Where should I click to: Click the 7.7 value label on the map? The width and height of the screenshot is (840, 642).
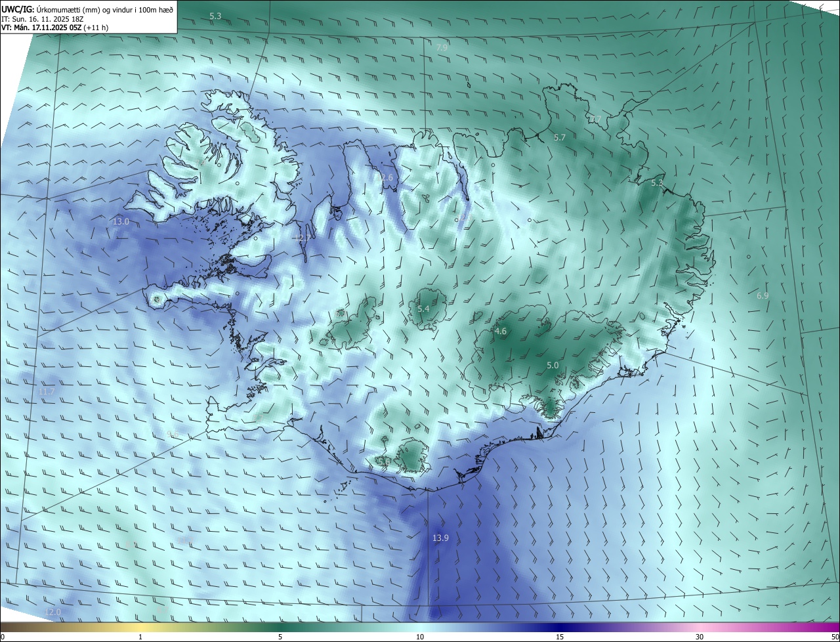tap(595, 119)
